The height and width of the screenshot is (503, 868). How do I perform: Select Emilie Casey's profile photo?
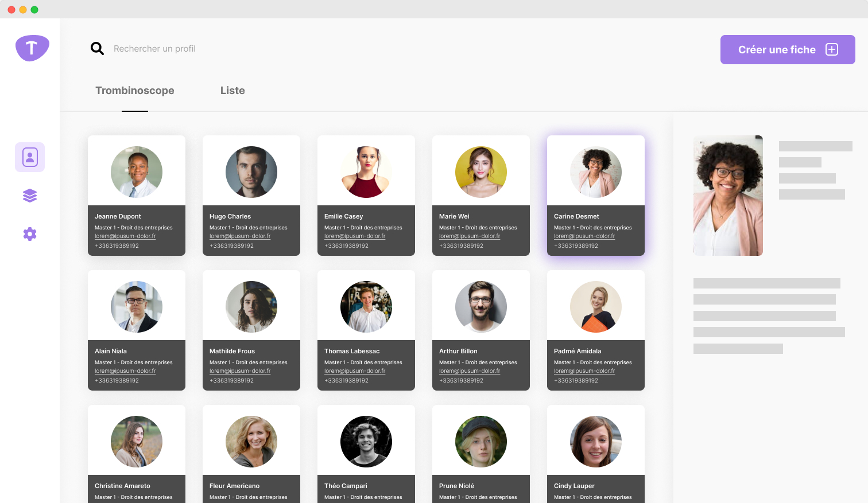pos(366,172)
